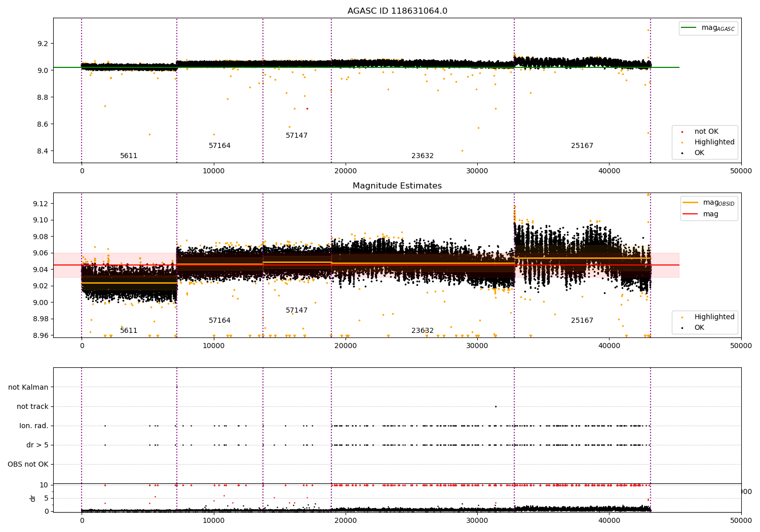Click y-tick 8.6 on top plot
The image size is (760, 532).
pyautogui.click(x=43, y=124)
